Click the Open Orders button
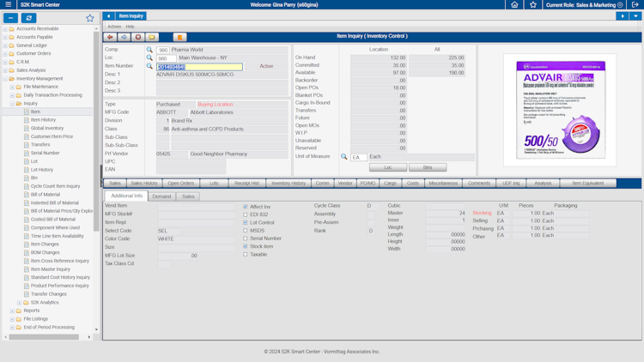 pyautogui.click(x=180, y=183)
